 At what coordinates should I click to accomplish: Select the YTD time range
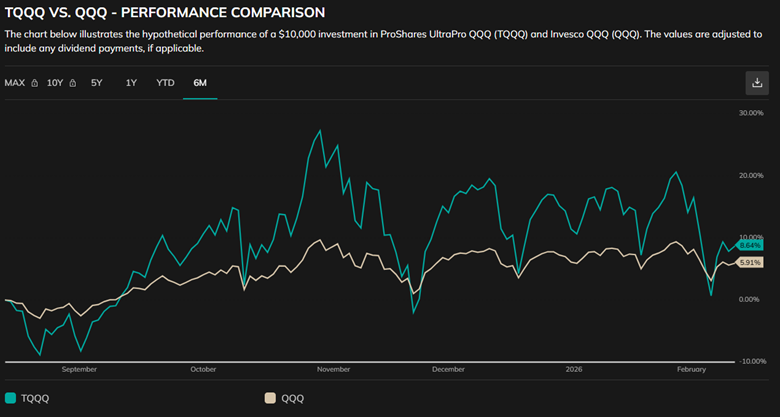tap(165, 83)
